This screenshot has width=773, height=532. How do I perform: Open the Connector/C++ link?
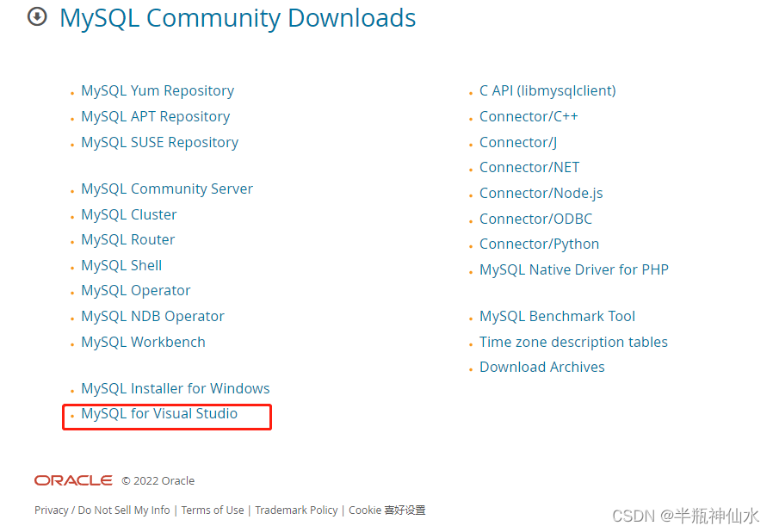tap(529, 116)
